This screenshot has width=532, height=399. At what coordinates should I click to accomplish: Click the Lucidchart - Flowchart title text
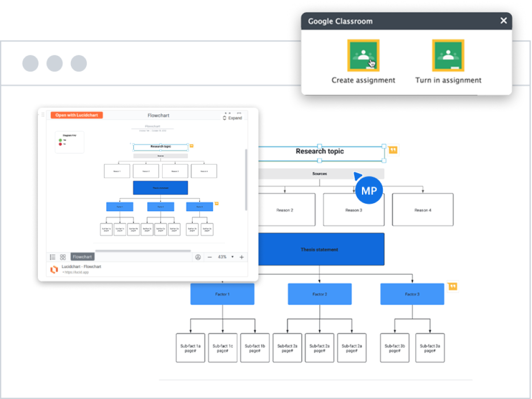point(81,266)
